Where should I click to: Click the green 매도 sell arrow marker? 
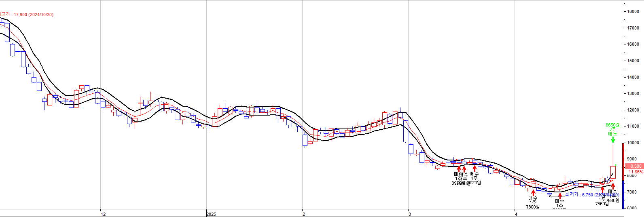point(613,139)
